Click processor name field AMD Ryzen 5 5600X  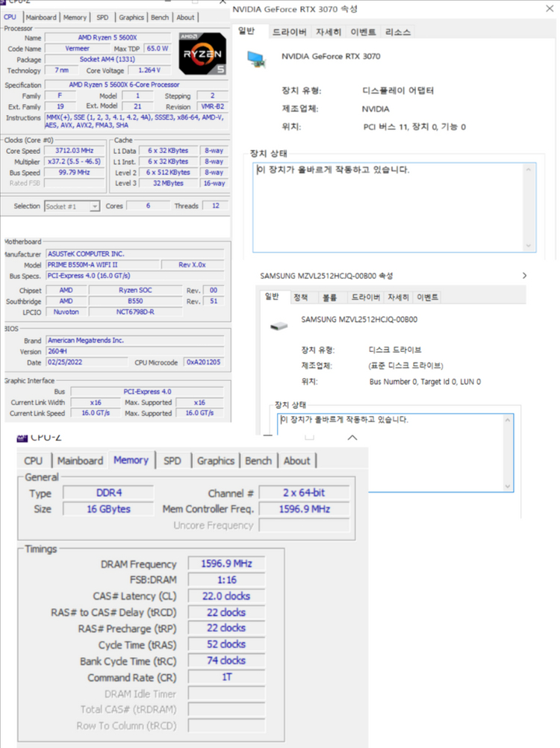(x=108, y=37)
